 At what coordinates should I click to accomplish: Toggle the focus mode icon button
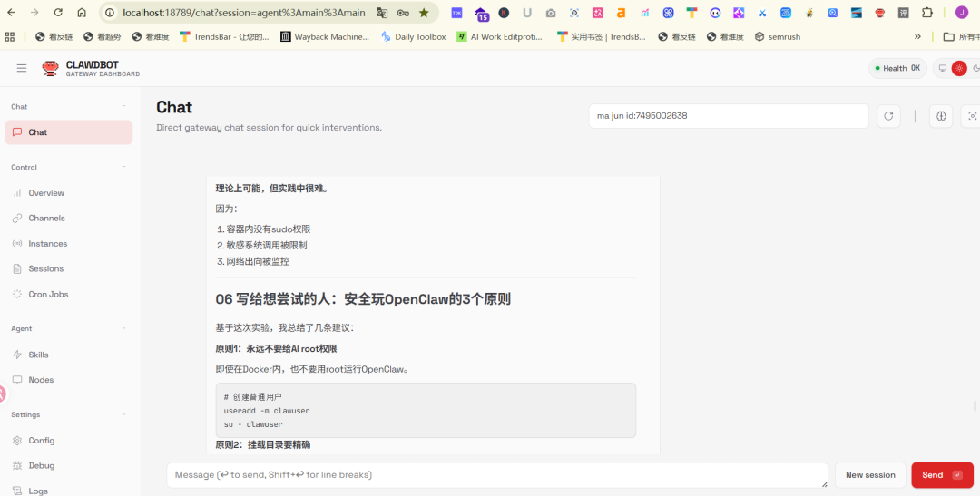point(971,116)
